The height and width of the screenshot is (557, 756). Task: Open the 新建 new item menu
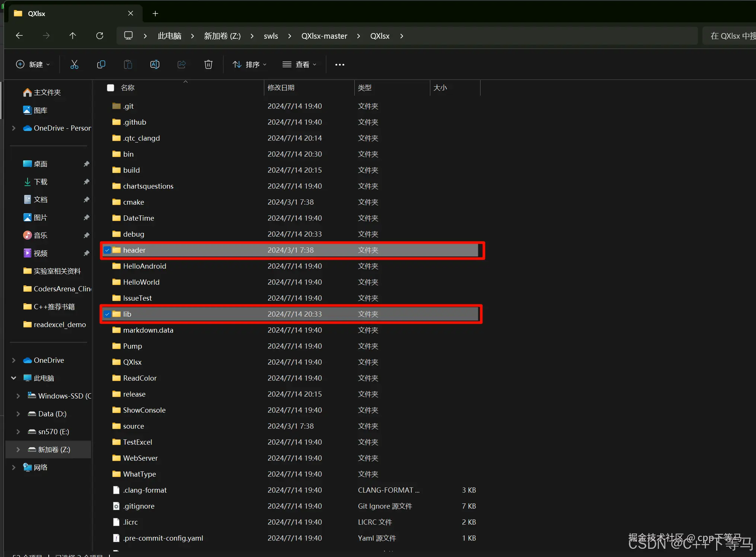pyautogui.click(x=32, y=64)
